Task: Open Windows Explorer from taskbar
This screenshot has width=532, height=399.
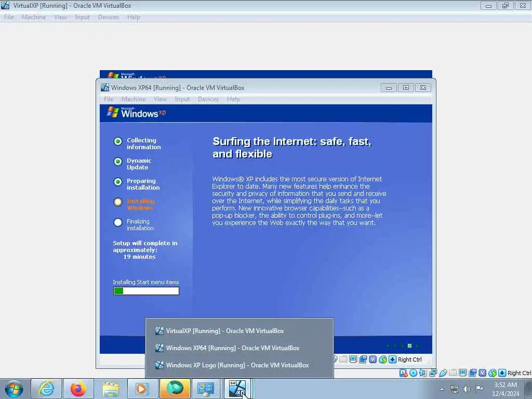Action: tap(111, 389)
